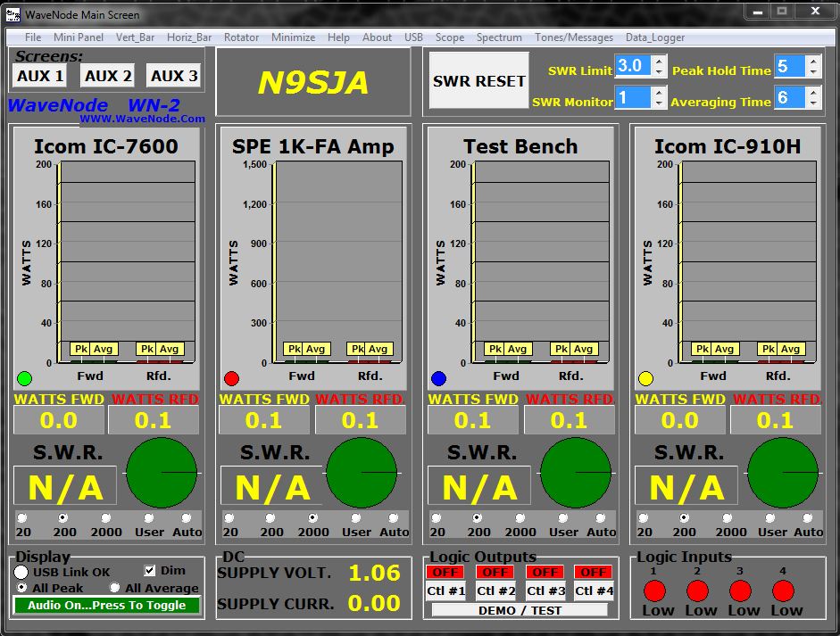This screenshot has width=840, height=636.
Task: Click Logic Input 1 red indicator
Action: 655,591
